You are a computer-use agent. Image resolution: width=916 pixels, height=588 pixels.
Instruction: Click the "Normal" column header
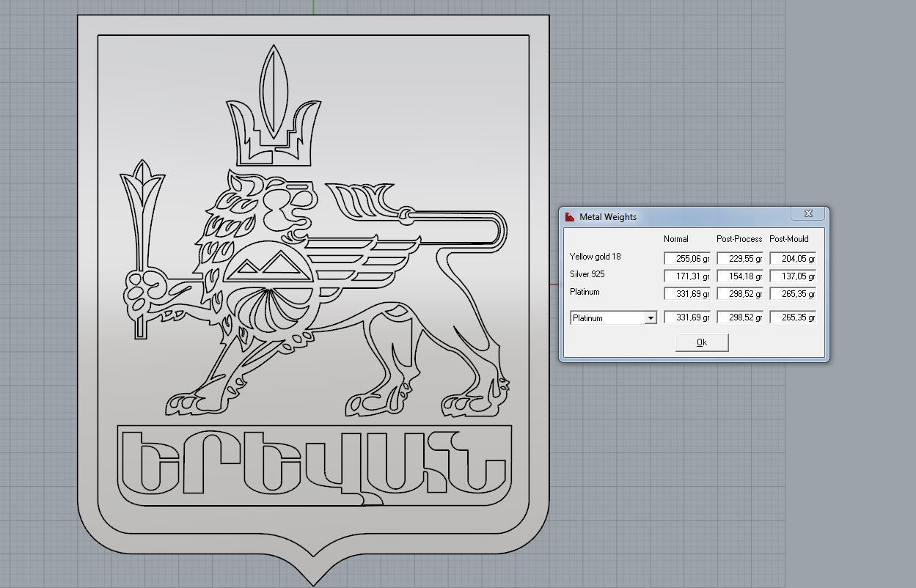[676, 239]
